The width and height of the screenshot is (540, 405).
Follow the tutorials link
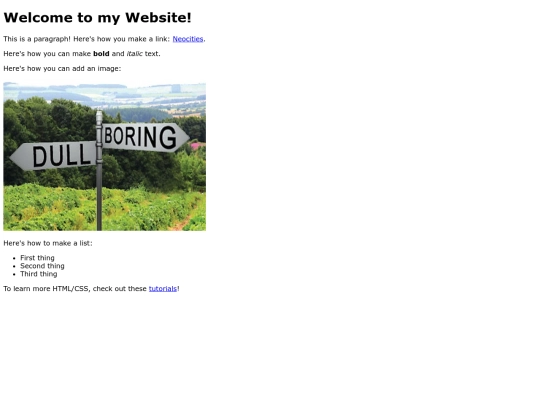[163, 289]
